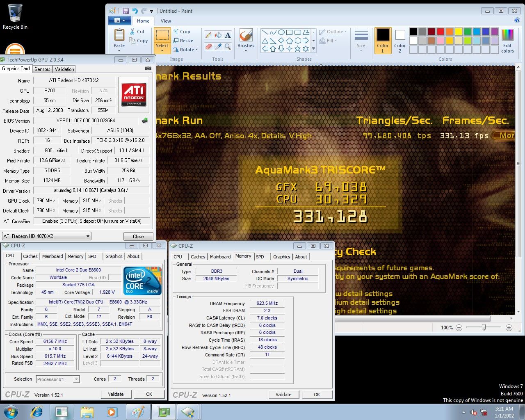
Task: Select Color 2 box in Paint
Action: [400, 41]
